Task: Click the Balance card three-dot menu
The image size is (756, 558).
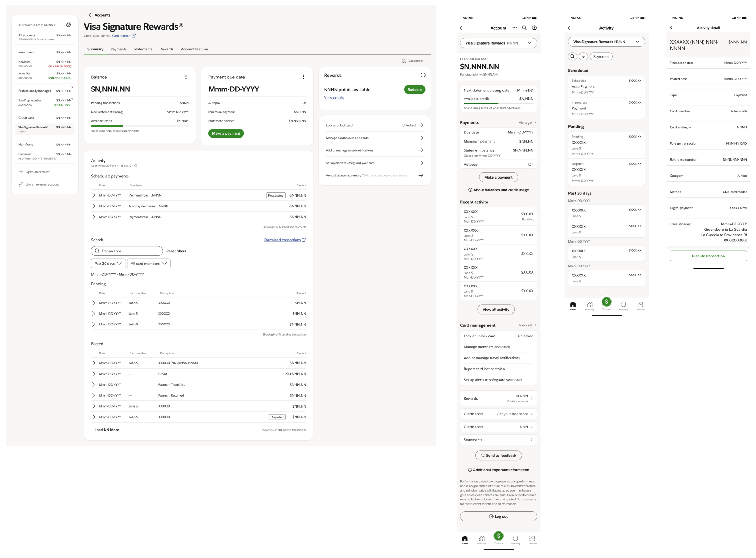Action: coord(186,77)
